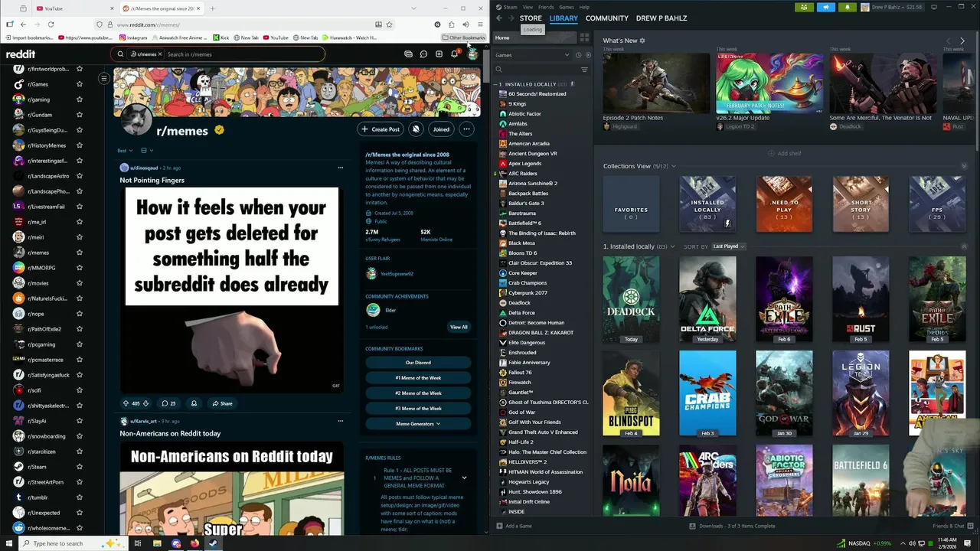
Task: Favorite r/gaming with star
Action: pyautogui.click(x=79, y=99)
